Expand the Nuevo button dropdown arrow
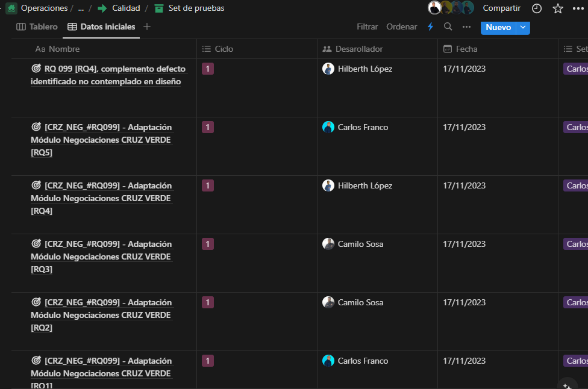This screenshot has height=389, width=588. [523, 27]
